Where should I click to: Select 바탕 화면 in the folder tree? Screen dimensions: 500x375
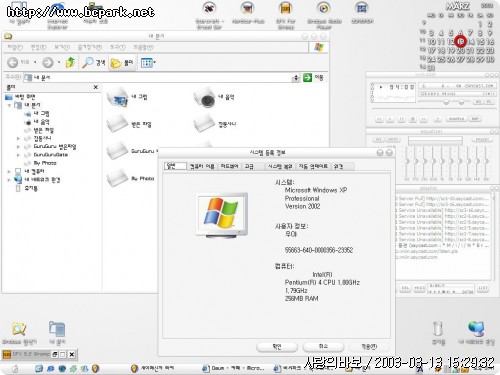[24, 97]
